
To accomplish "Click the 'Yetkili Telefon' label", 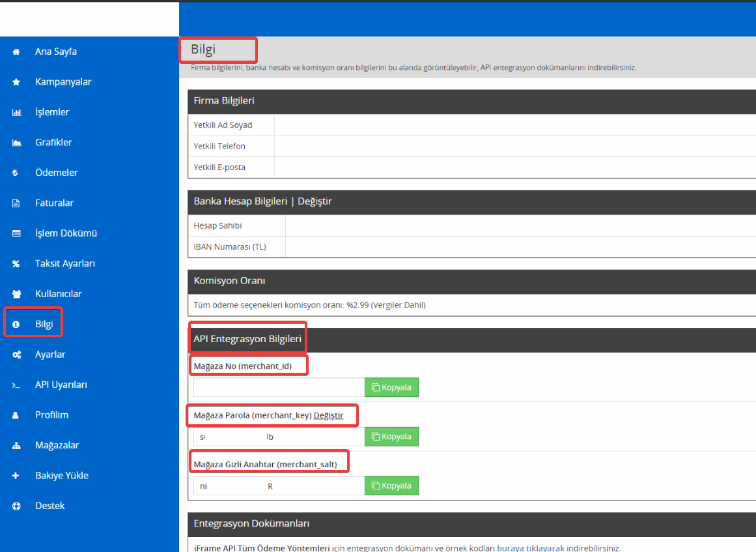I will click(x=219, y=146).
